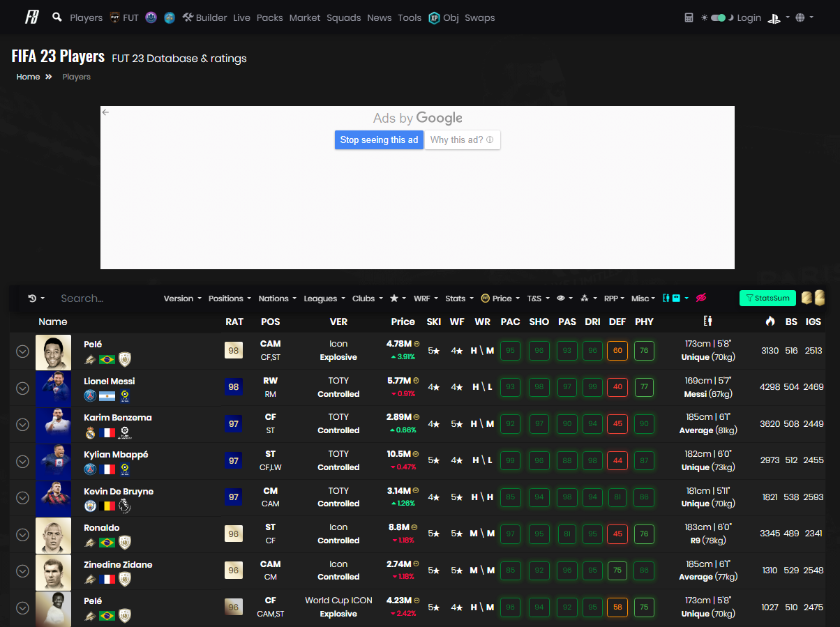
Task: Open the Builder tools icon menu
Action: point(188,17)
